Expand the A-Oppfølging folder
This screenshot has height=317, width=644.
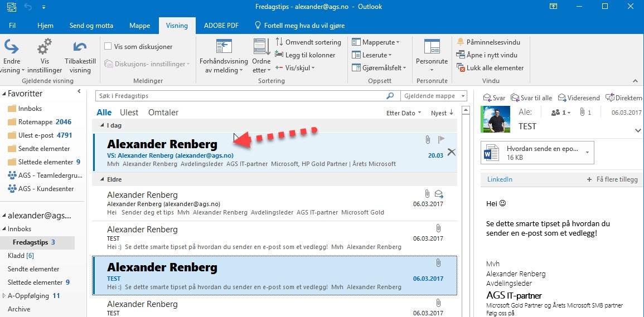pos(4,295)
